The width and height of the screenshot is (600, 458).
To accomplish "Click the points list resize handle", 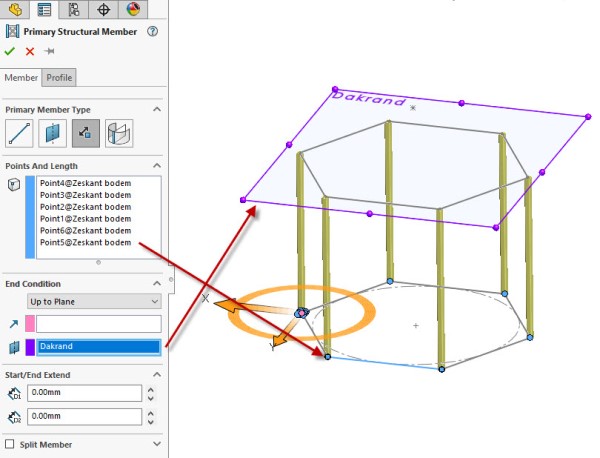I will tap(98, 262).
